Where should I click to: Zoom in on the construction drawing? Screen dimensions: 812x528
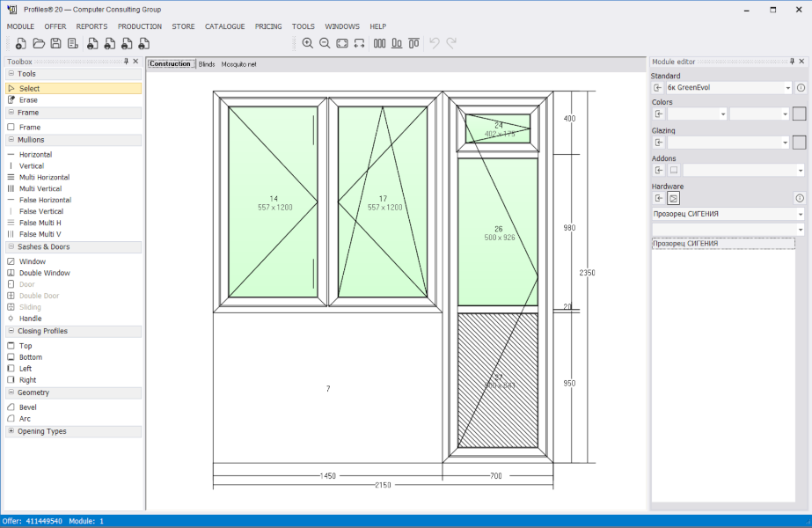308,43
